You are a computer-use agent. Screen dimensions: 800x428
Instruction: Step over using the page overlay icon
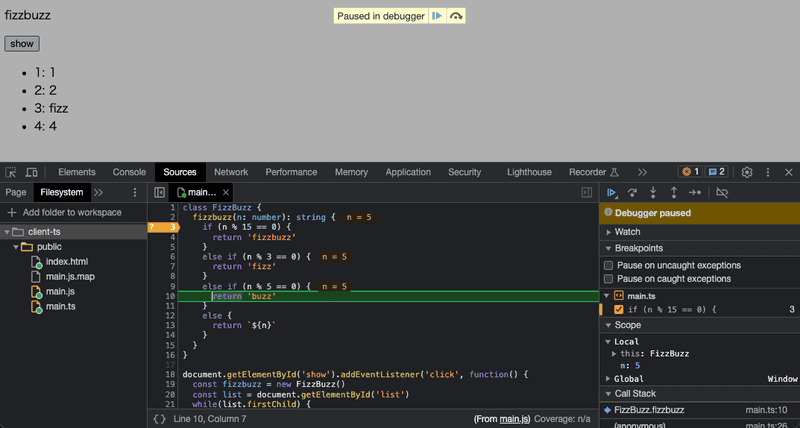click(x=456, y=16)
